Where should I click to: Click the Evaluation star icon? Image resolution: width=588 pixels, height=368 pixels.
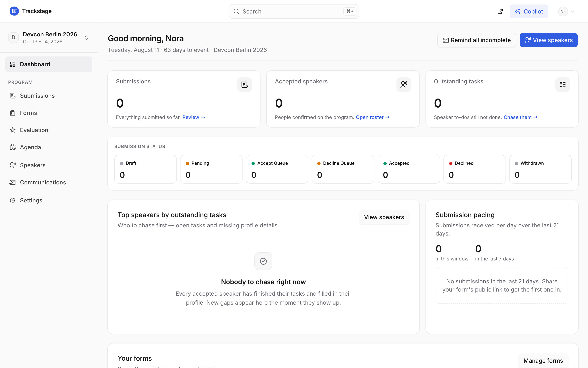(x=13, y=130)
